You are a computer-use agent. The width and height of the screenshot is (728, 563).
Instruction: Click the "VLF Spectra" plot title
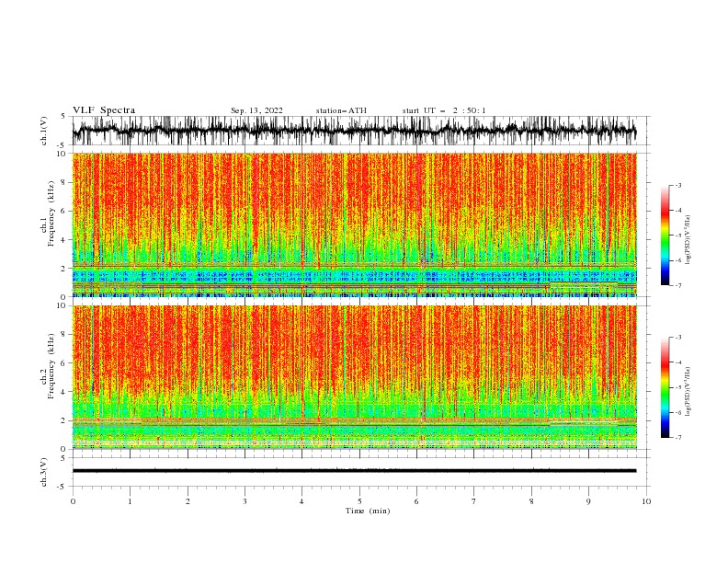click(x=104, y=110)
